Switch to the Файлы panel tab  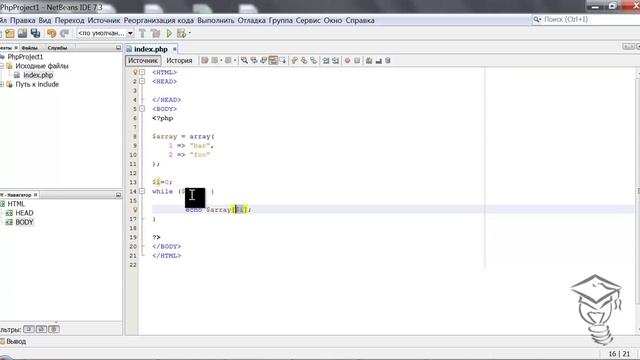29,48
